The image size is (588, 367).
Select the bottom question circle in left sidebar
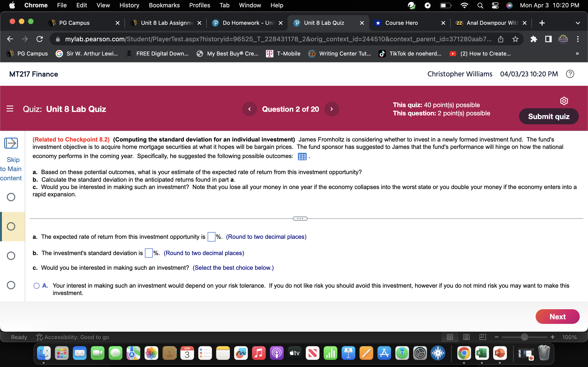click(x=11, y=285)
